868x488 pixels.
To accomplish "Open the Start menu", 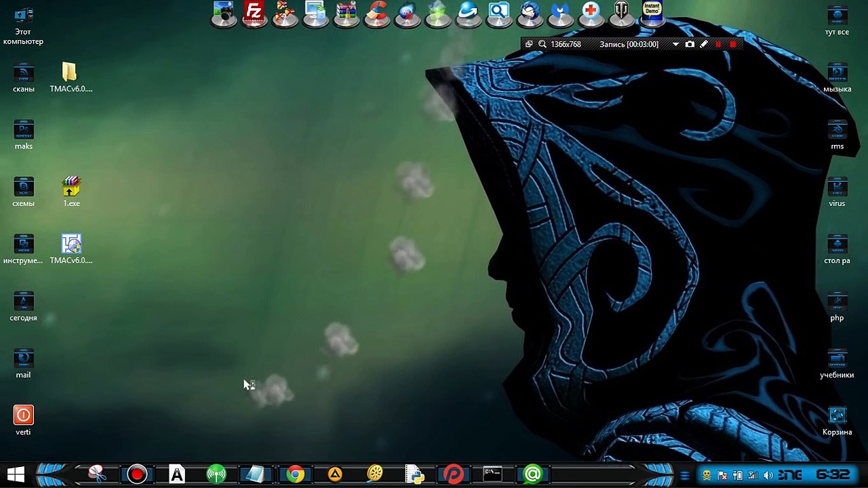I will 16,474.
